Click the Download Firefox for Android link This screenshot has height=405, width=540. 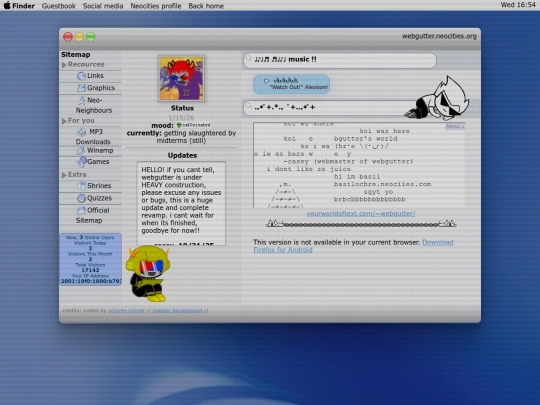tap(353, 246)
